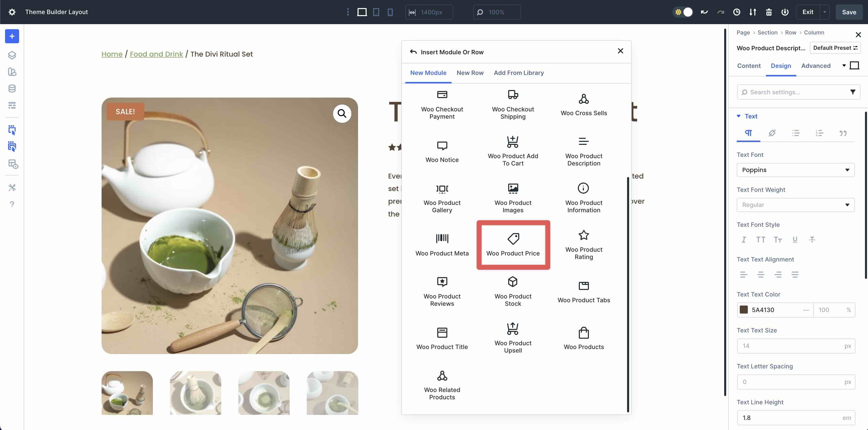The image size is (868, 430).
Task: Open the Food and Drink breadcrumb link
Action: coord(156,54)
